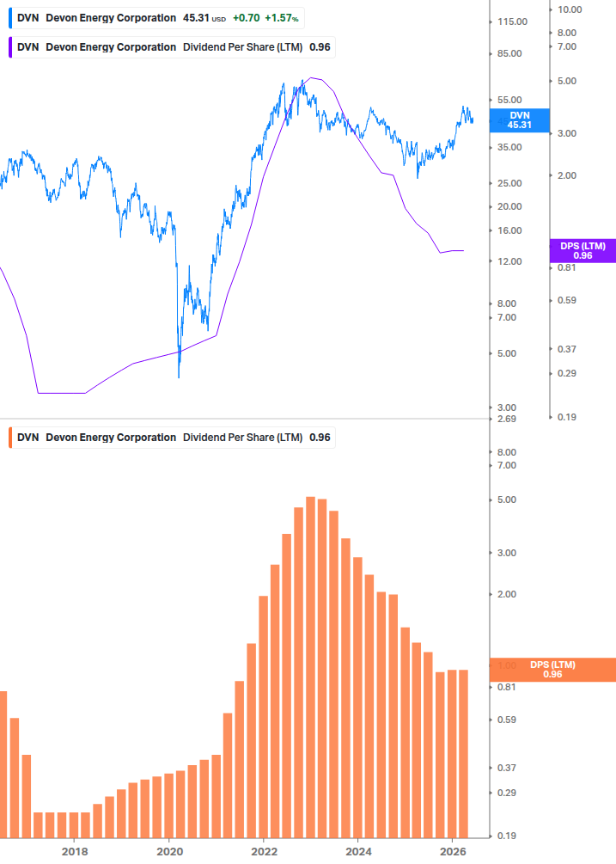The image size is (616, 864).
Task: Click the 115.00 price axis label
Action: [513, 22]
